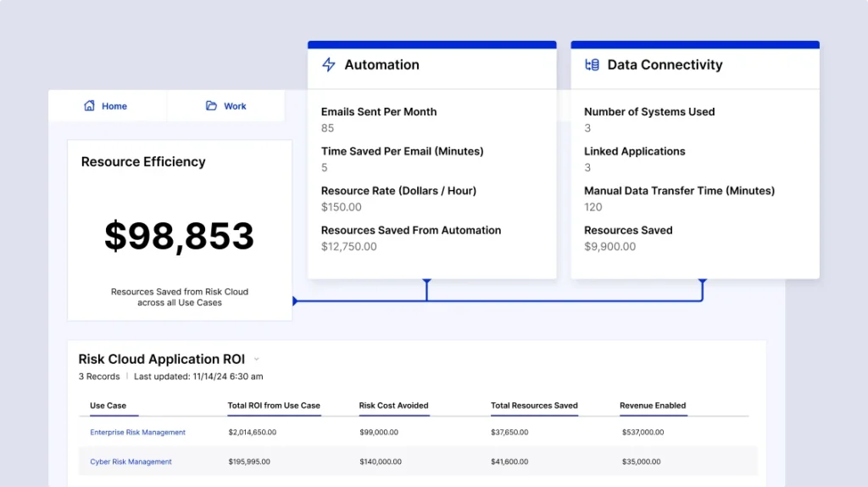Sort by Total ROI from Use Case column
868x487 pixels.
tap(274, 406)
